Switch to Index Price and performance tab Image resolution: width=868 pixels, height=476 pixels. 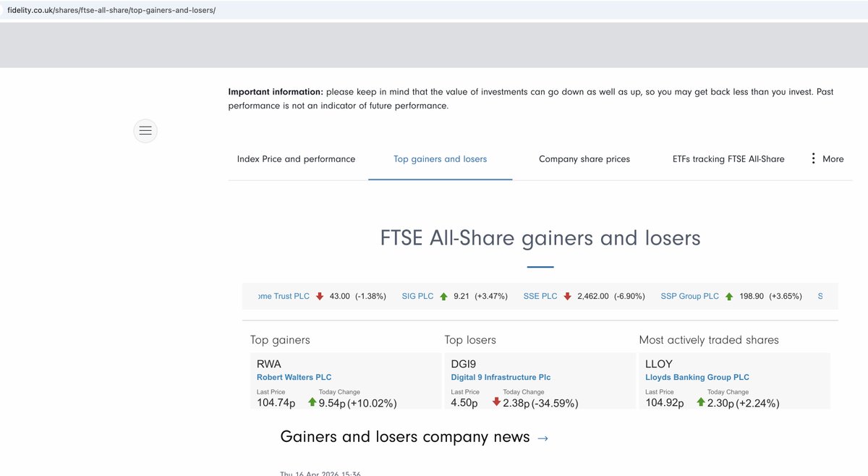click(296, 159)
